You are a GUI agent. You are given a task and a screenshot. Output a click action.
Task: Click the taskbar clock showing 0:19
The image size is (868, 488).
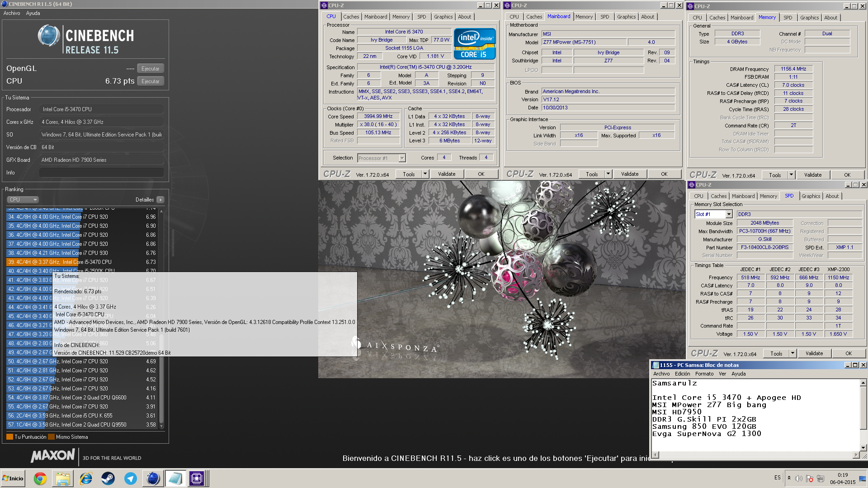[x=843, y=475]
